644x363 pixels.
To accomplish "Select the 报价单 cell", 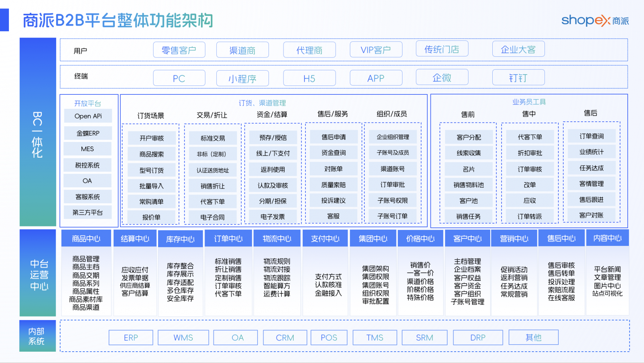I will tap(151, 217).
